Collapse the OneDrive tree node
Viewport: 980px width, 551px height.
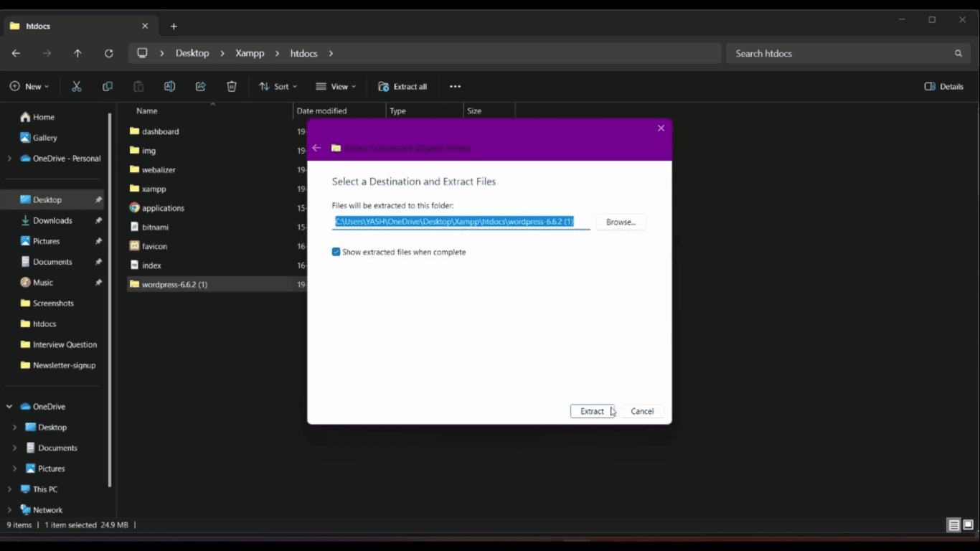(x=9, y=407)
